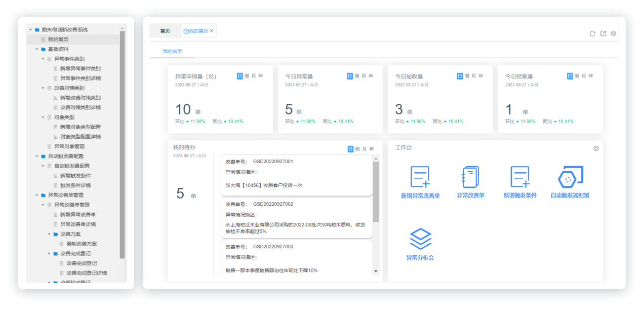
Task: Click the open-in-new-window icon at top right
Action: (x=603, y=34)
